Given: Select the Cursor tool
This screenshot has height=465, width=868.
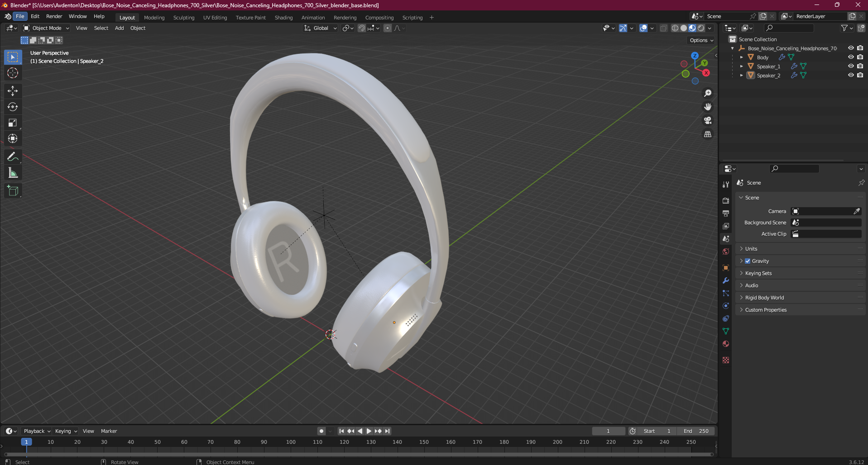Looking at the screenshot, I should click(x=13, y=73).
